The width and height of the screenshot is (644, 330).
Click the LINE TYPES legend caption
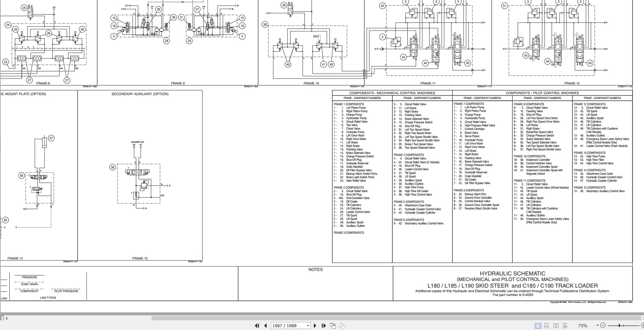click(48, 298)
